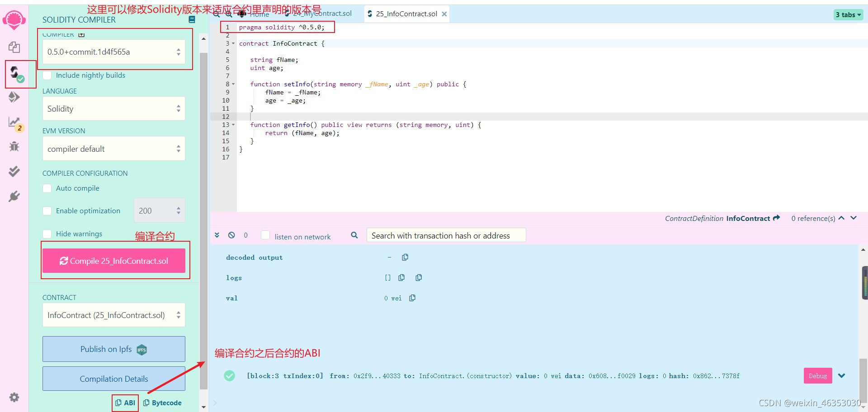Click the compiler panel scroll up arrow
The height and width of the screenshot is (412, 868).
(203, 39)
